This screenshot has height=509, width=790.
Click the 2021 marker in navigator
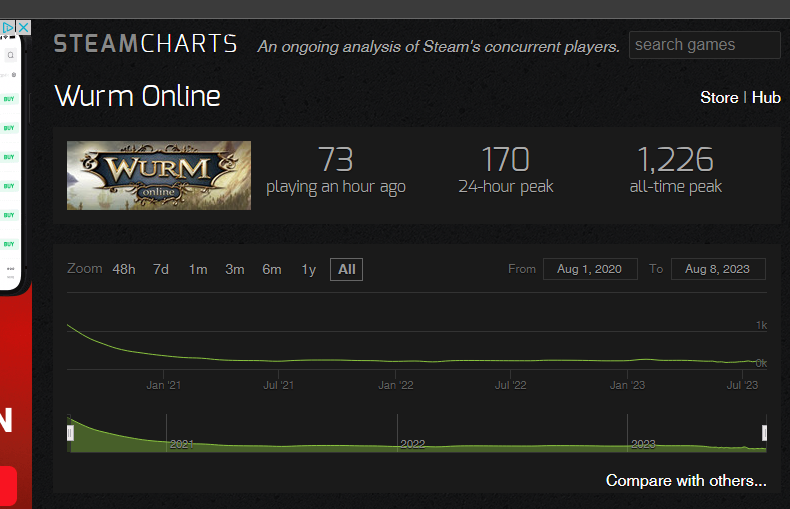pos(182,444)
